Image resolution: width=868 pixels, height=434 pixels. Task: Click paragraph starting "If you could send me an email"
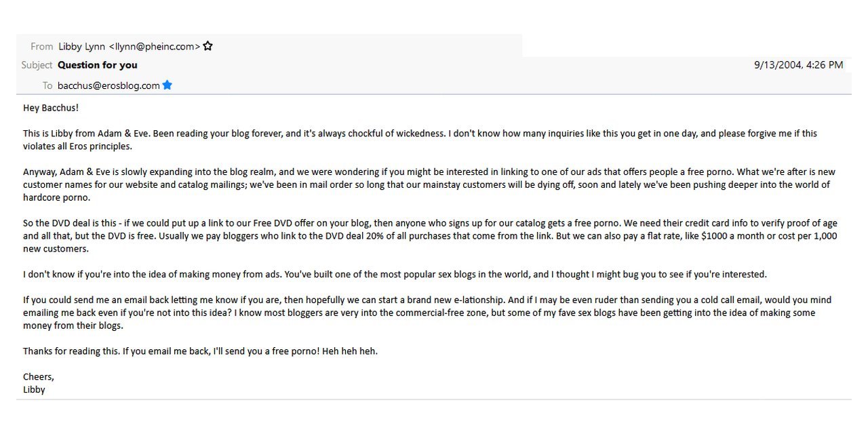click(x=427, y=313)
